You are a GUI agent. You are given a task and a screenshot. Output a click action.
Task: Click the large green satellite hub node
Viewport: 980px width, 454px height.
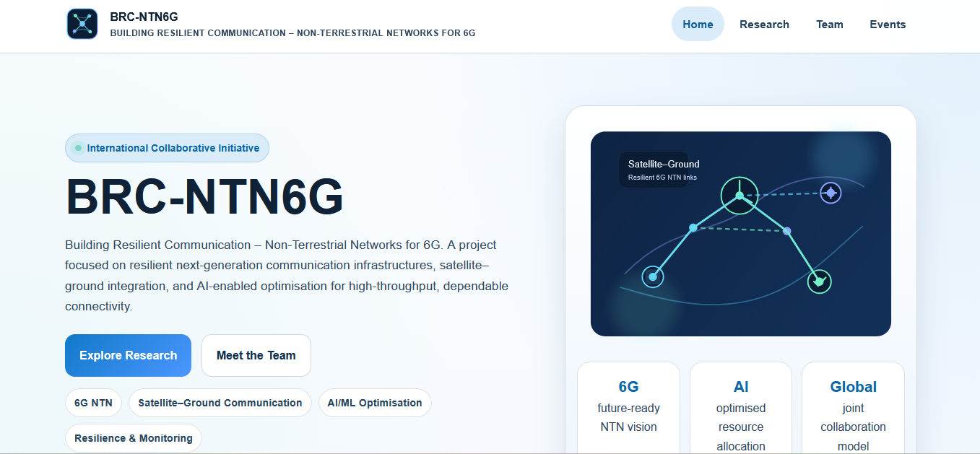coord(740,196)
